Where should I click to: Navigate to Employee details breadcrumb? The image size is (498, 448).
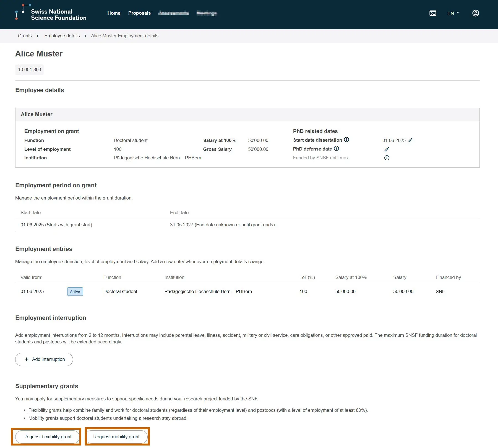(62, 36)
